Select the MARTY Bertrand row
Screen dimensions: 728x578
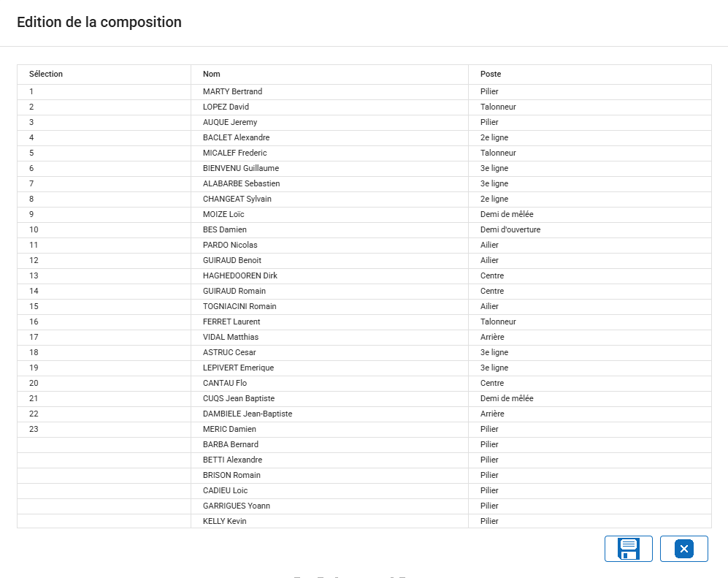[x=232, y=91]
